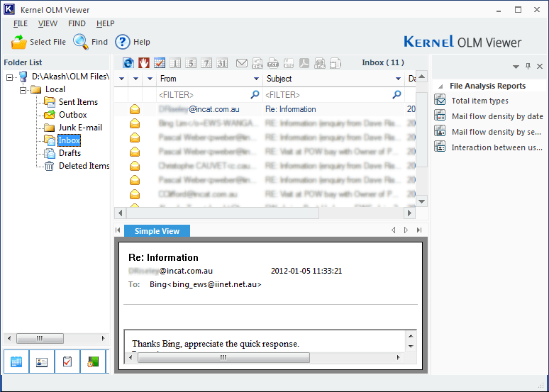Select the Drafts folder
This screenshot has height=392, width=549.
[x=70, y=153]
